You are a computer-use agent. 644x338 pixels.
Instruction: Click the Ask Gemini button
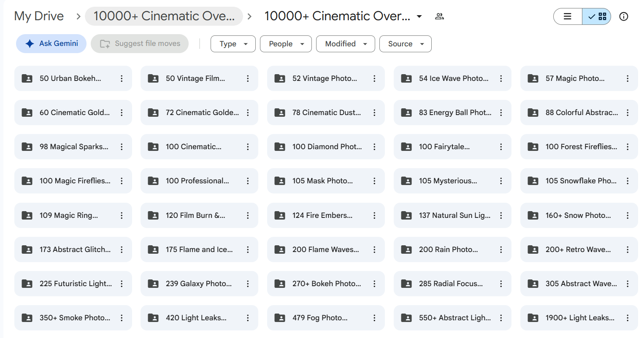[51, 43]
